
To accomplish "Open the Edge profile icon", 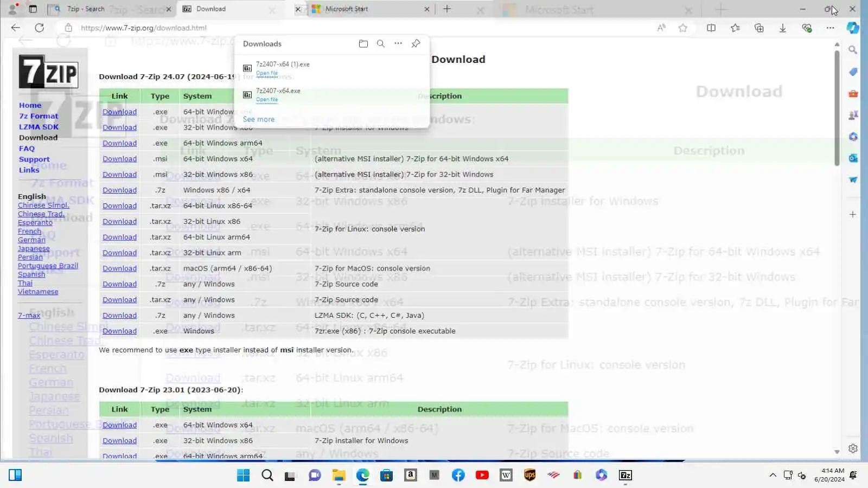I will click(12, 9).
